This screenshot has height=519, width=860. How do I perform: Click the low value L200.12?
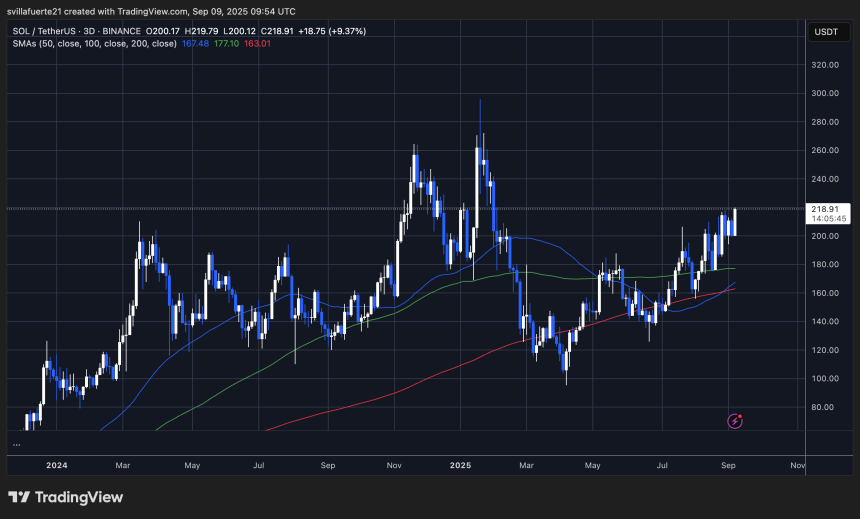[x=239, y=31]
